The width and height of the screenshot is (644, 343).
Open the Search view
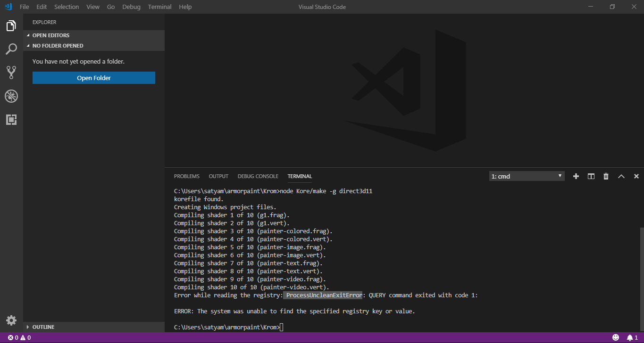pyautogui.click(x=11, y=49)
